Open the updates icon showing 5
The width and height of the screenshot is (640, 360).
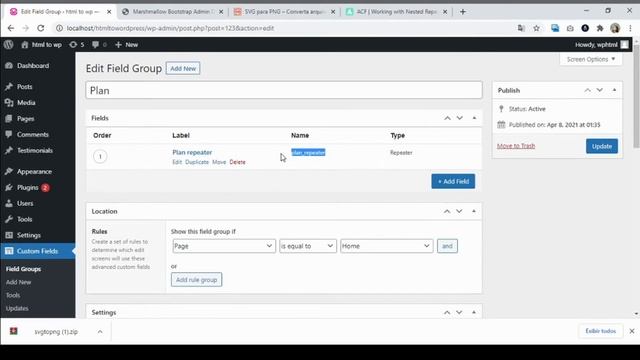[x=77, y=44]
